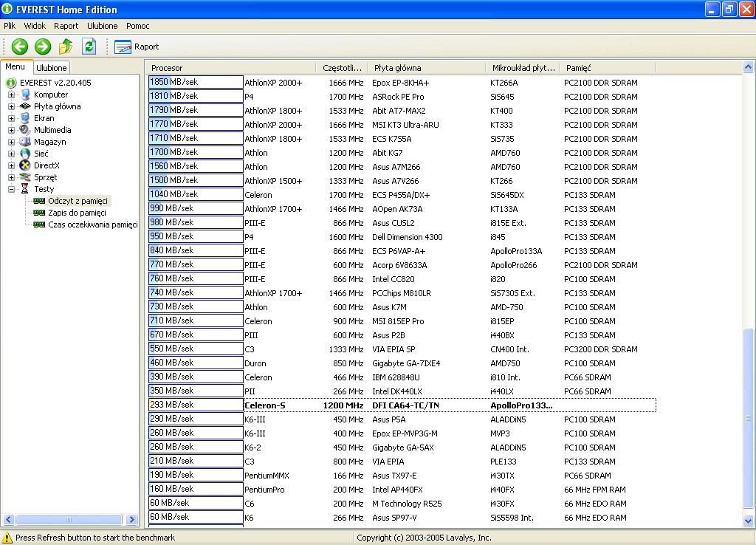Click the Epox EP-8KHA+ motherboard cell
Image resolution: width=756 pixels, height=545 pixels.
(400, 83)
